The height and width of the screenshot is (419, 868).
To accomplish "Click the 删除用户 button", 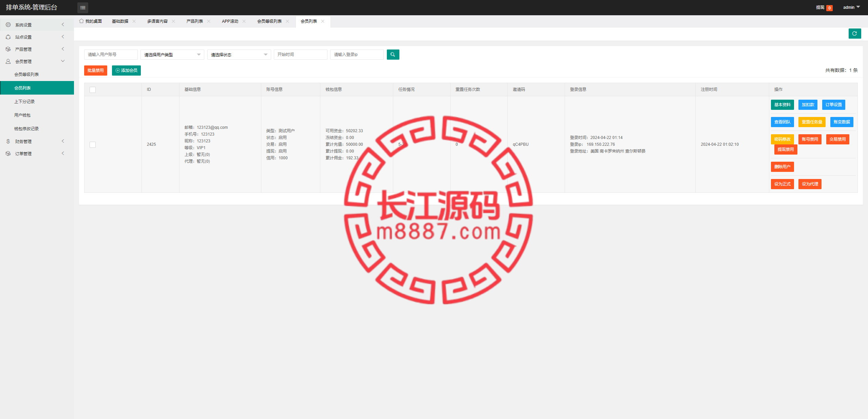I will coord(782,167).
